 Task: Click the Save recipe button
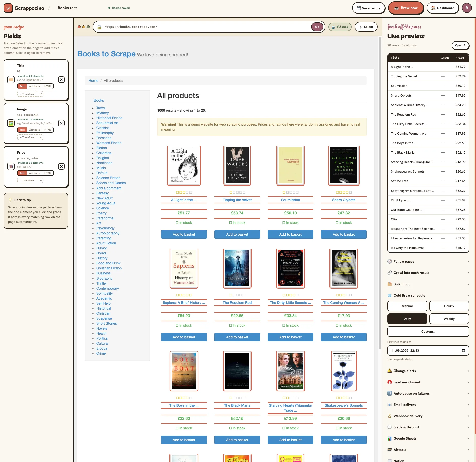pos(368,8)
